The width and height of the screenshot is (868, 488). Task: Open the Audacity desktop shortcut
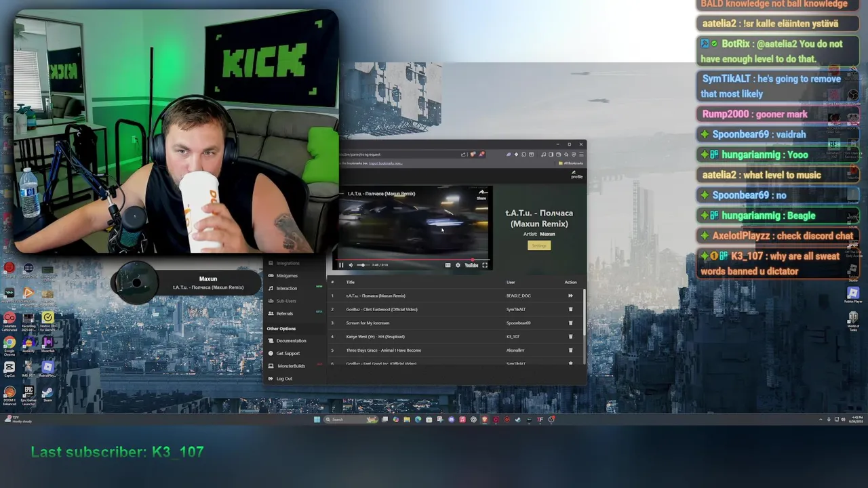(28, 344)
